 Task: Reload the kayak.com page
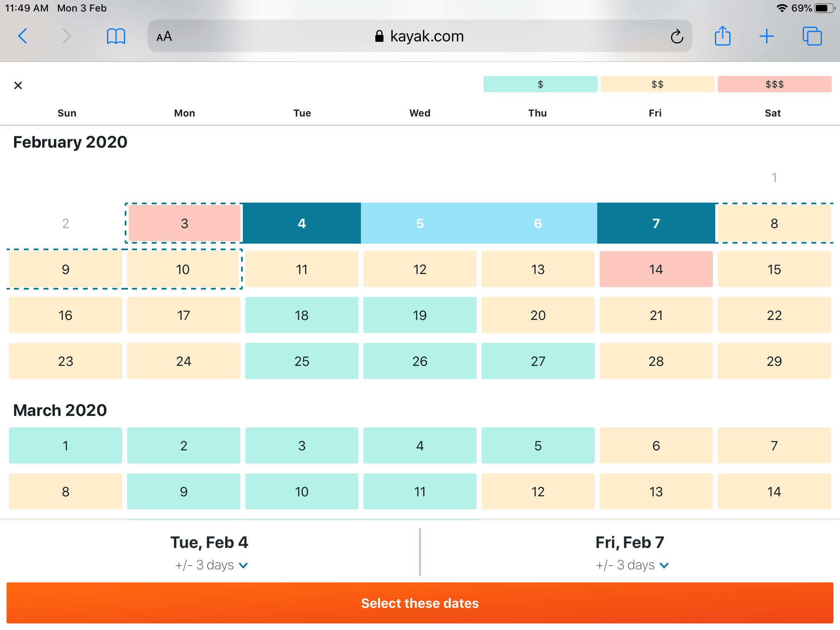(x=677, y=37)
